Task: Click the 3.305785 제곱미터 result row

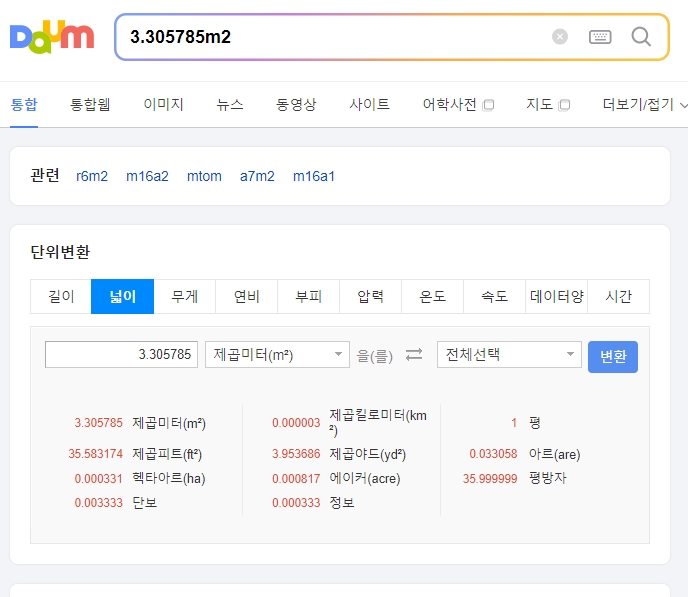Action: [x=140, y=423]
